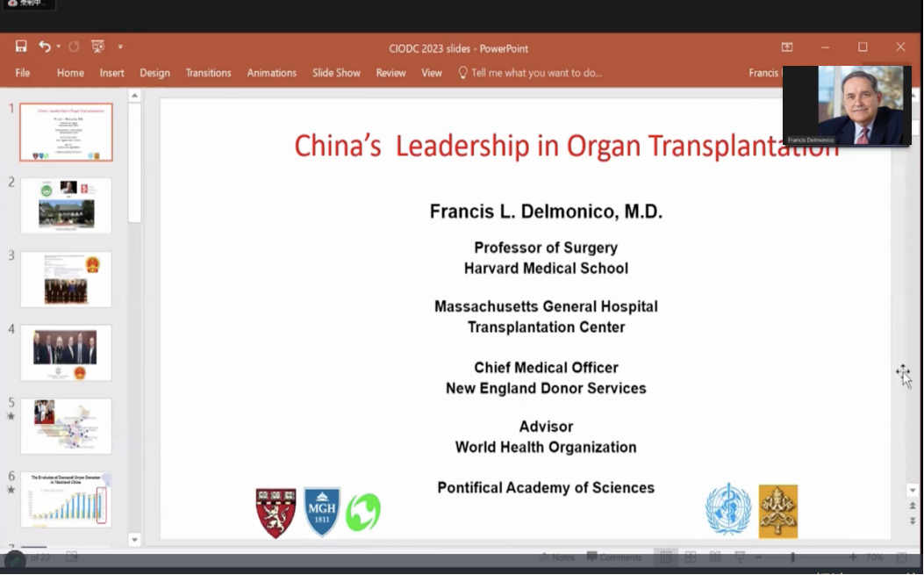Undo the last action

[x=44, y=47]
